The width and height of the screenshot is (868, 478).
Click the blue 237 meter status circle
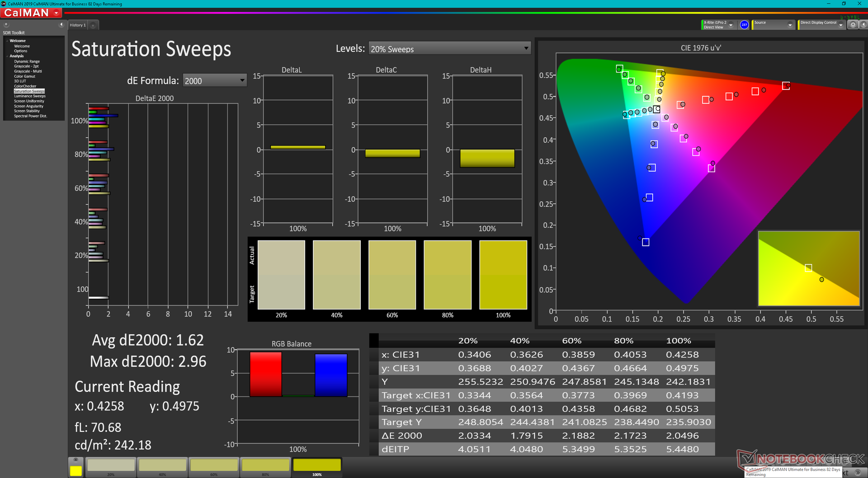click(x=744, y=25)
